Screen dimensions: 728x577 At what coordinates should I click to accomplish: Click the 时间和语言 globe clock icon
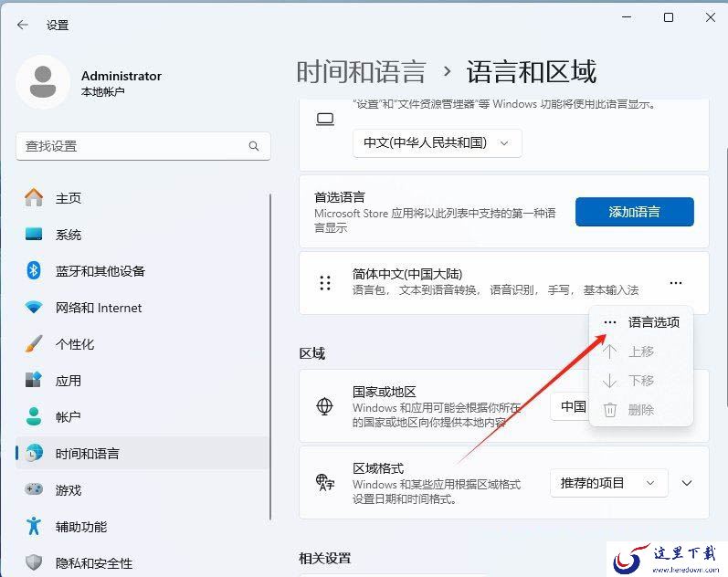click(x=34, y=453)
